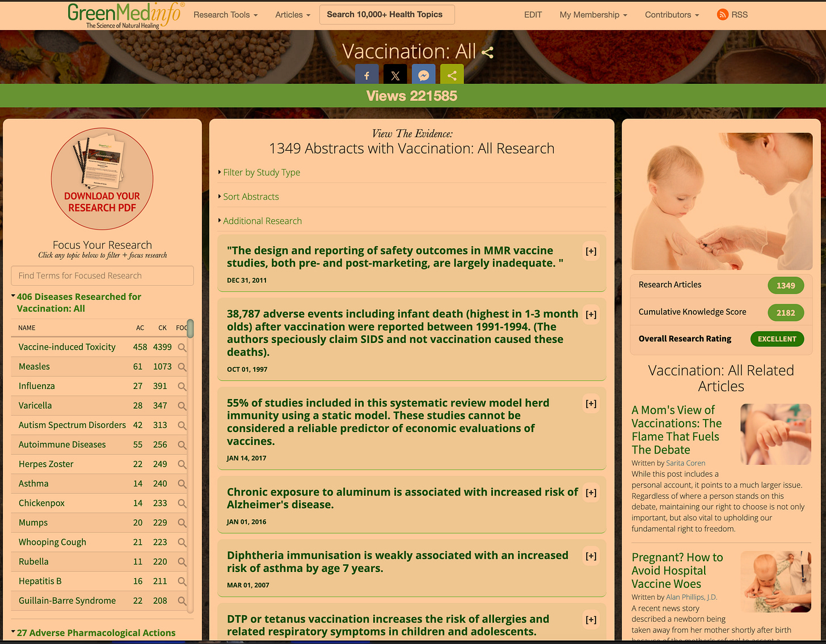Click magnifier icon in Measles row
The height and width of the screenshot is (644, 826).
coord(182,367)
